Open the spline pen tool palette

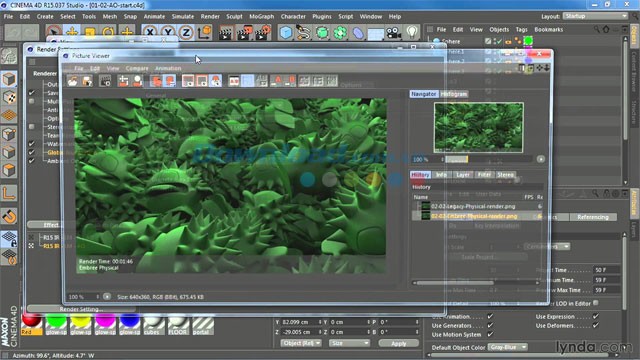coord(304,32)
